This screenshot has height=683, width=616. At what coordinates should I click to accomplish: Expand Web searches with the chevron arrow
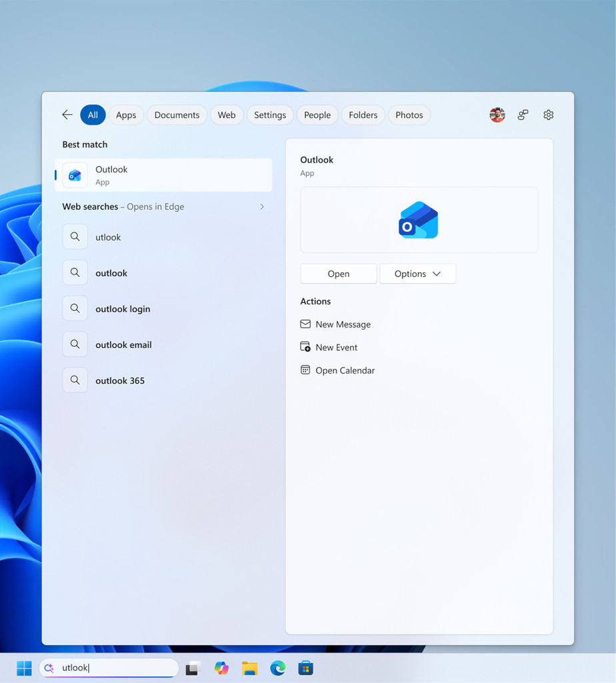[261, 207]
